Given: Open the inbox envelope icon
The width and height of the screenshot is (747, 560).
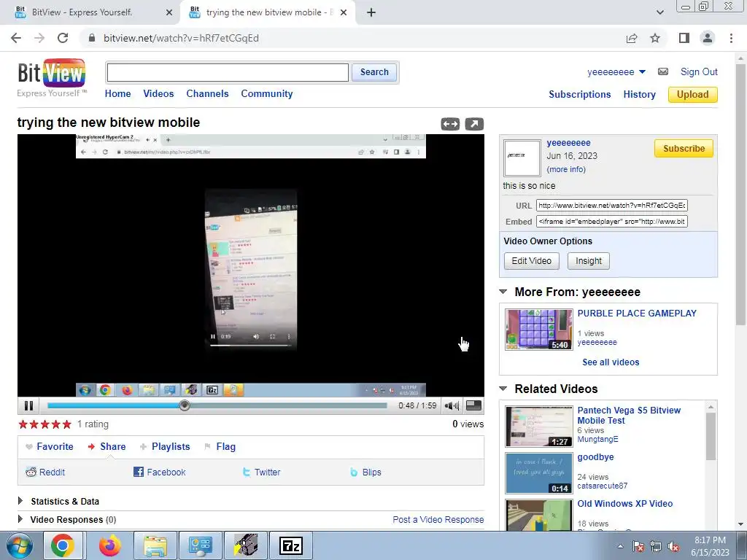Looking at the screenshot, I should (x=663, y=71).
